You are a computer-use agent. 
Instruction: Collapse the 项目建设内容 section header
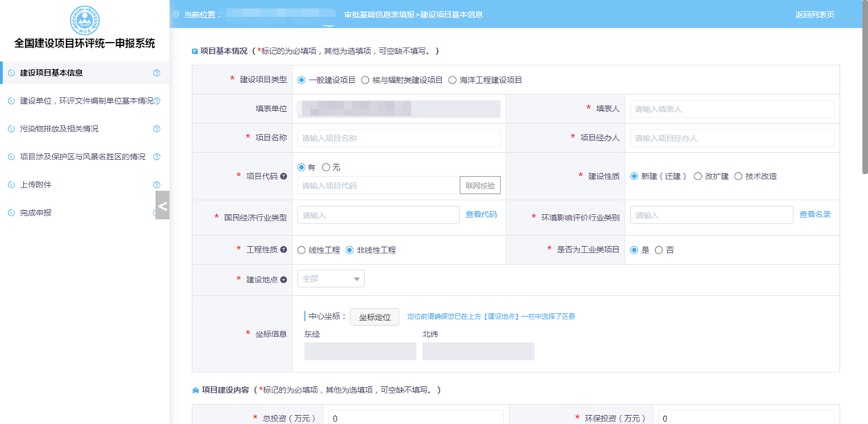194,390
